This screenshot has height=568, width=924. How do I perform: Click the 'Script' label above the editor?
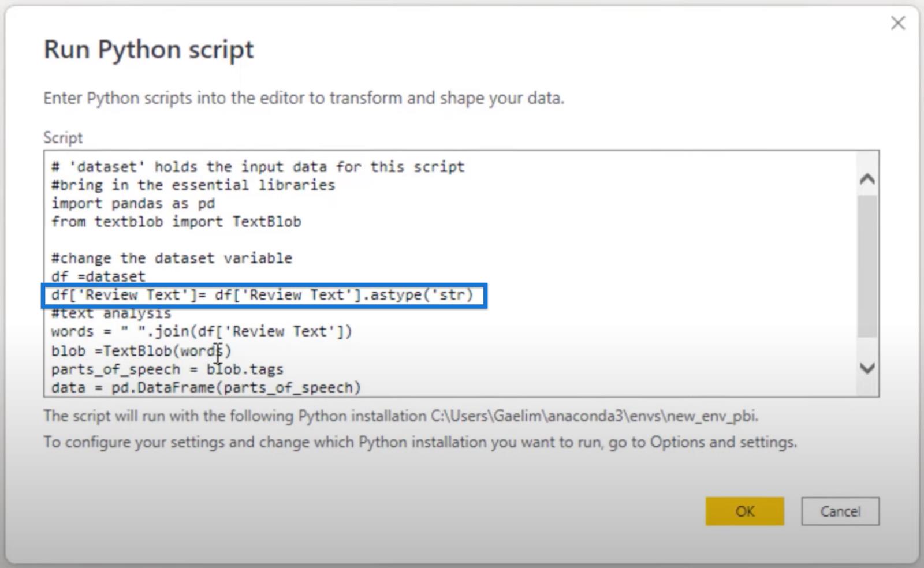[x=63, y=138]
